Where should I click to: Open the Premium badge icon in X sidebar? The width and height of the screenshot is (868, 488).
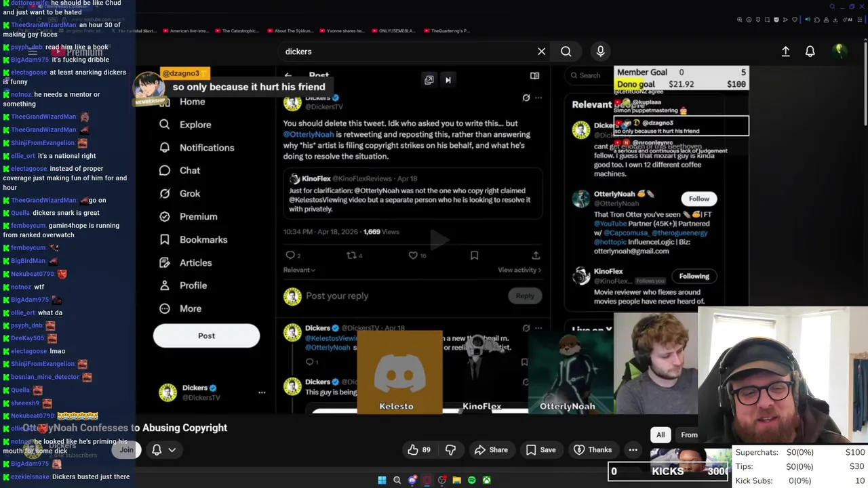point(164,217)
